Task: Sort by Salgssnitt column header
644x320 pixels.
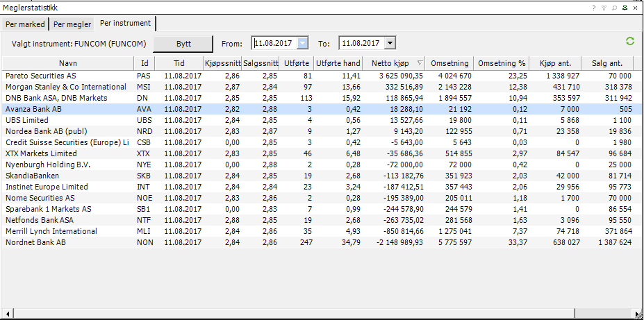Action: (x=261, y=63)
